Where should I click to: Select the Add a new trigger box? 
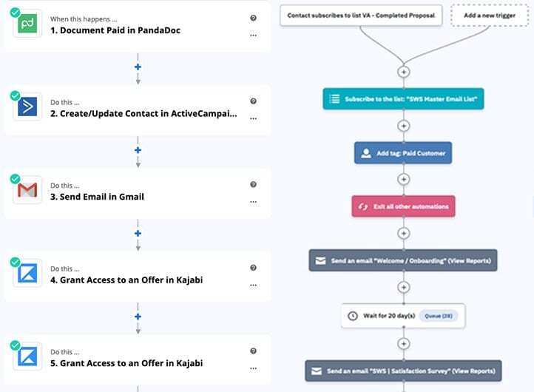[x=490, y=16]
